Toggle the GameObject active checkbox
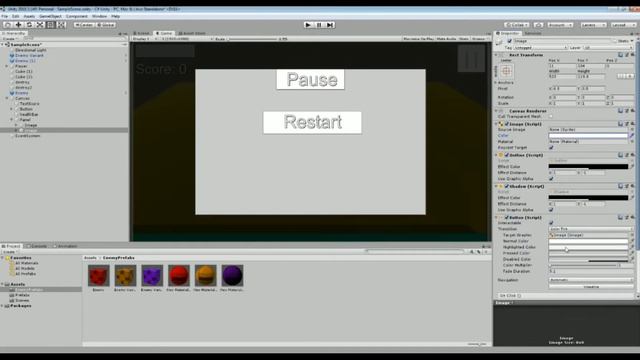The width and height of the screenshot is (640, 360). pyautogui.click(x=509, y=41)
